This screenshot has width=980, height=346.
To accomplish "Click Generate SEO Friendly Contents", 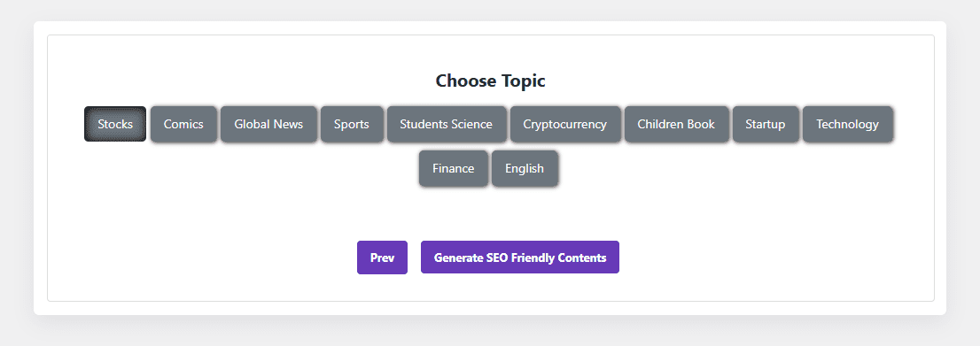I will [520, 258].
